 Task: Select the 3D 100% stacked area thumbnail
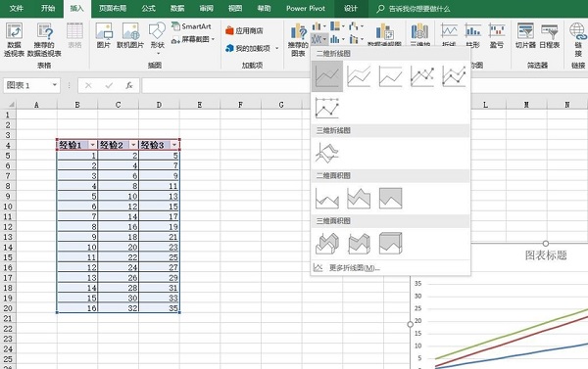pos(390,243)
